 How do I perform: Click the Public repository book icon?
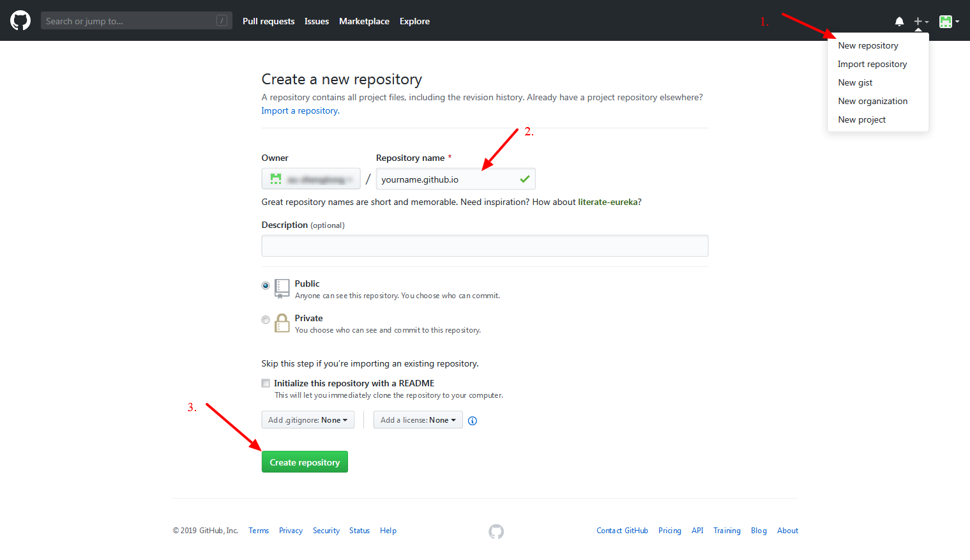[x=282, y=289]
